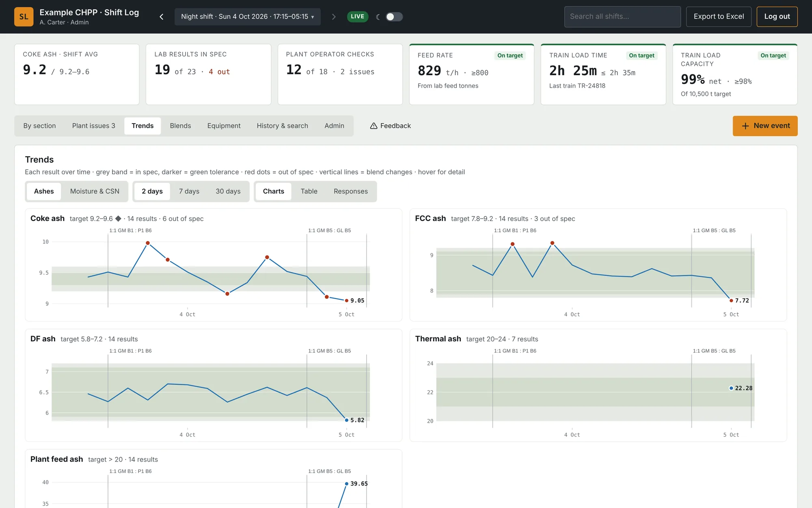Open the Blends tab
The image size is (812, 508).
click(180, 126)
